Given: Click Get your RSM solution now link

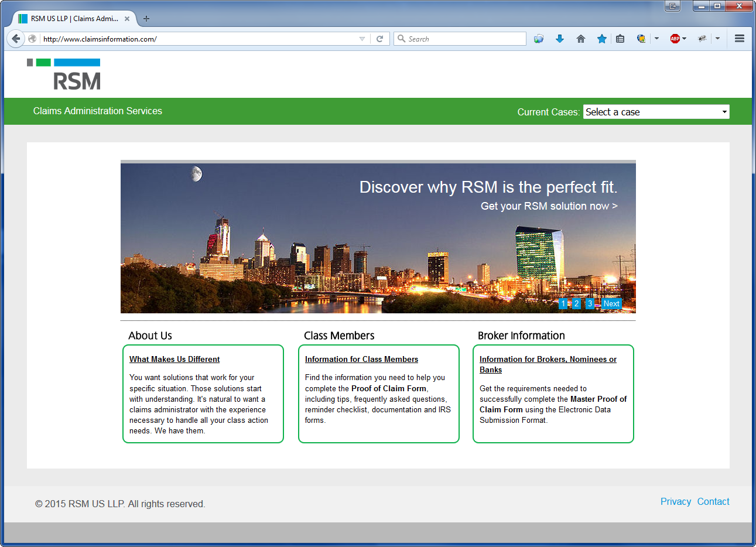Looking at the screenshot, I should (x=549, y=206).
